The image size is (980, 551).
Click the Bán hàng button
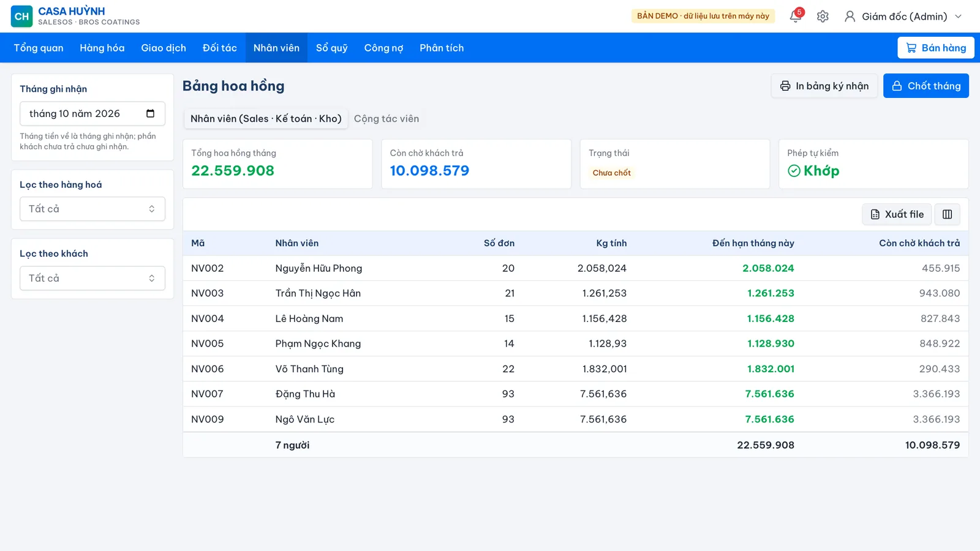935,48
